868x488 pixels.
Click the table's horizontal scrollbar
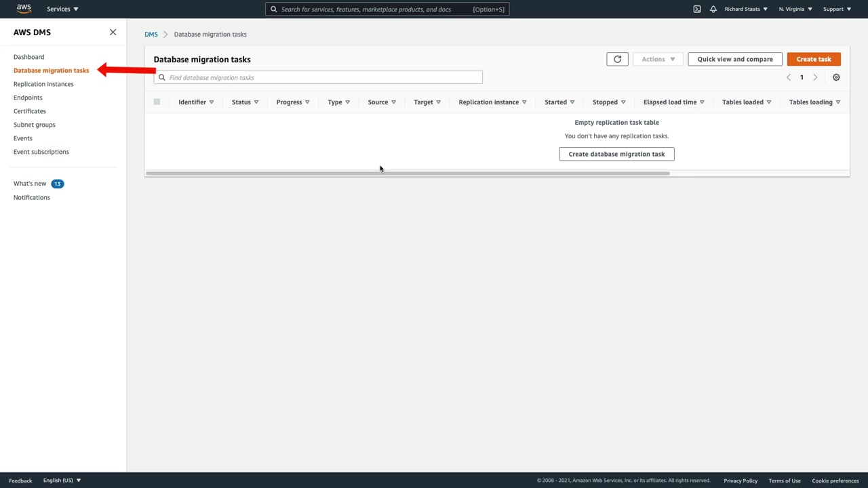408,174
